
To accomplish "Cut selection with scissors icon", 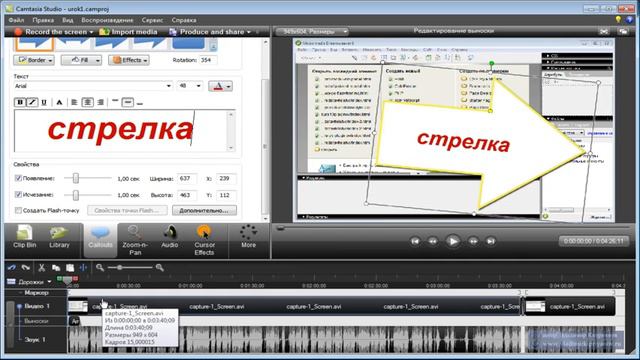I will pyautogui.click(x=41, y=268).
